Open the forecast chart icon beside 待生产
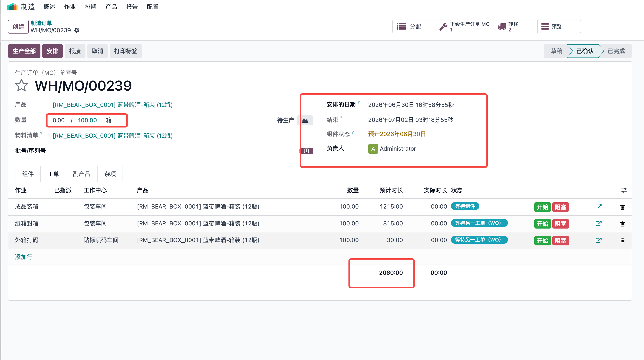 point(305,120)
